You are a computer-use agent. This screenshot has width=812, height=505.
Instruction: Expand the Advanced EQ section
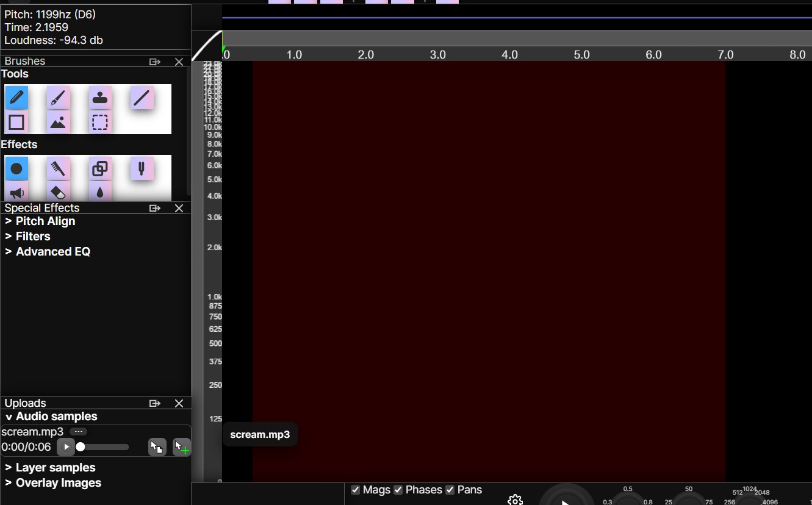tap(48, 252)
